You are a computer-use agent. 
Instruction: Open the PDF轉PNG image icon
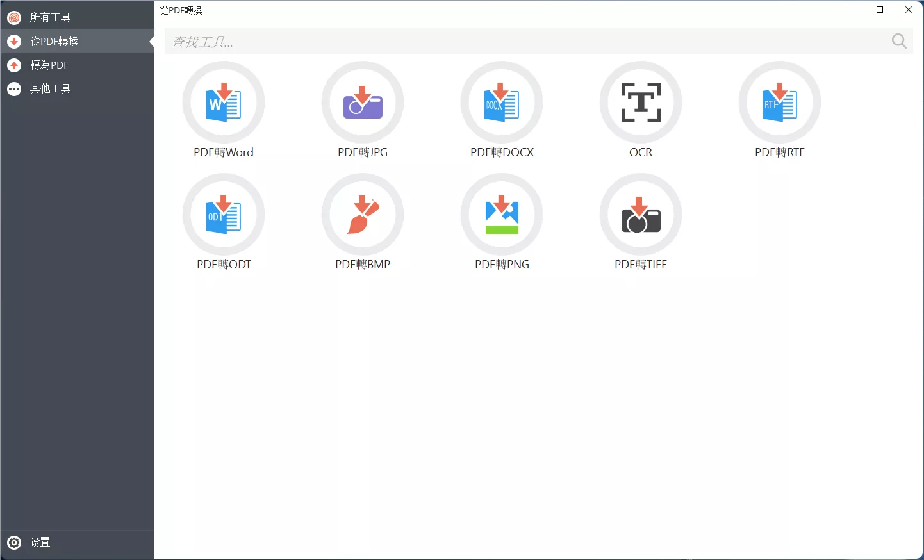[502, 214]
